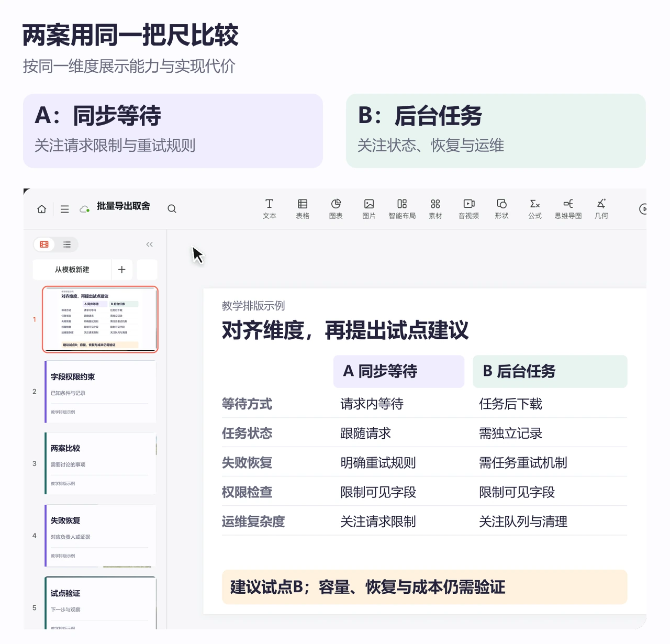Click cell 任务后下载
This screenshot has height=644, width=670.
pyautogui.click(x=511, y=404)
